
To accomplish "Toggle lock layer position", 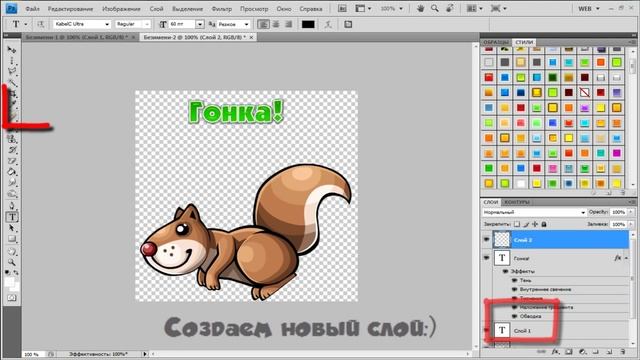I will click(535, 224).
